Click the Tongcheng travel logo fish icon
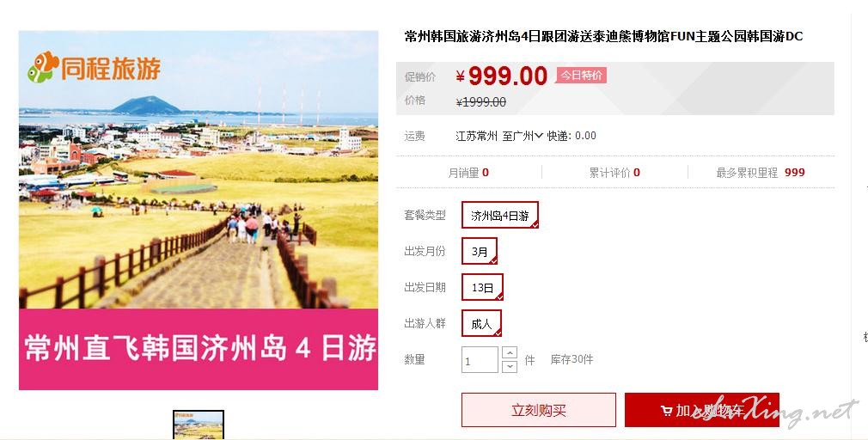 [x=43, y=67]
